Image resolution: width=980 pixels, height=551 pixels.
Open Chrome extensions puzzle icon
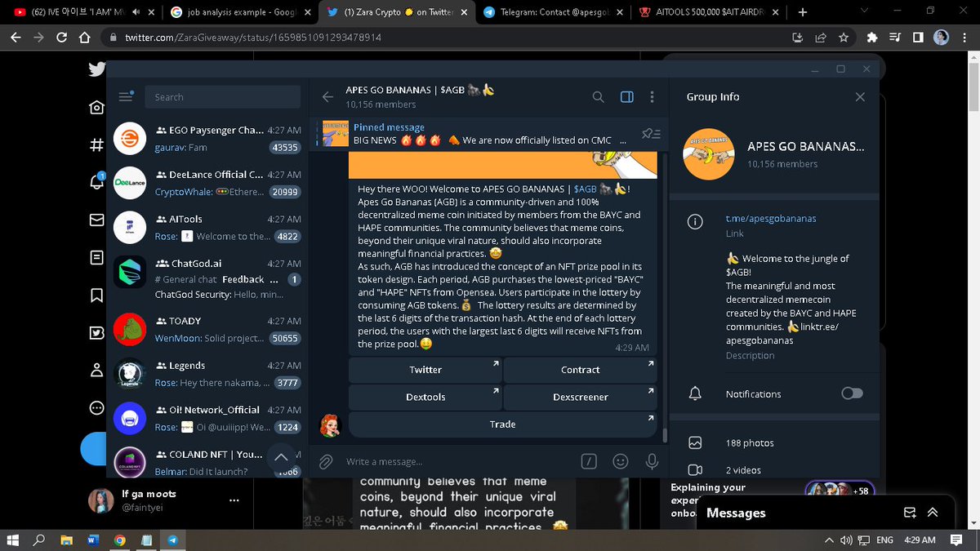[x=872, y=38]
